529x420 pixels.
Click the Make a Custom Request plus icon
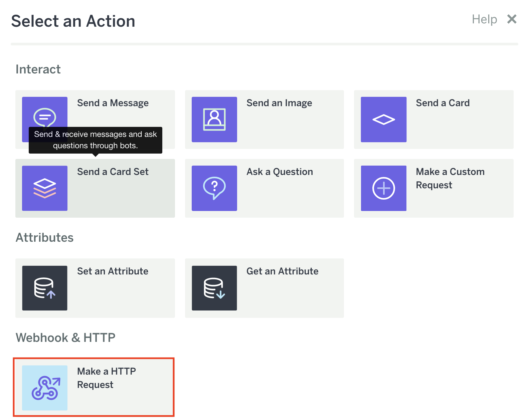click(383, 188)
